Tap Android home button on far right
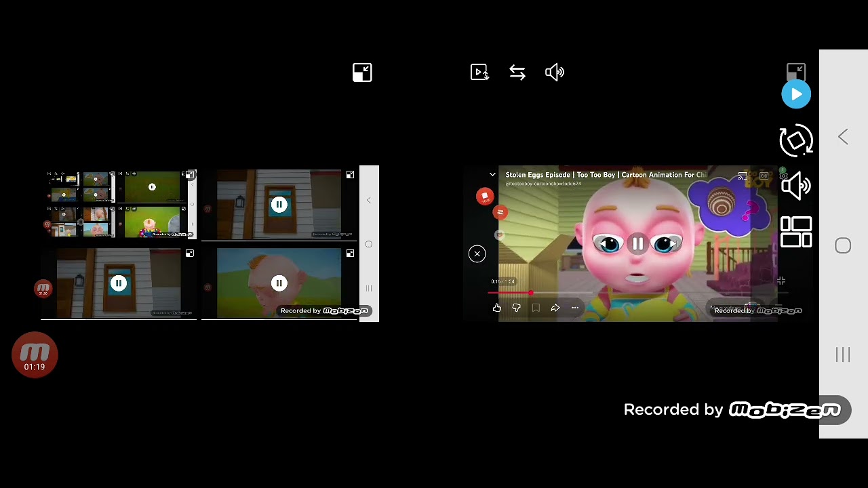The height and width of the screenshot is (488, 868). pyautogui.click(x=843, y=245)
